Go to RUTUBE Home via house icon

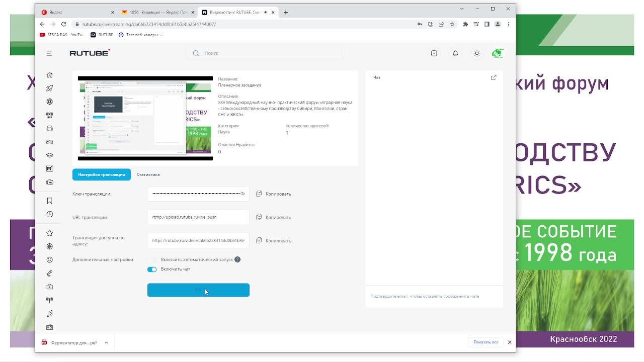pyautogui.click(x=49, y=75)
